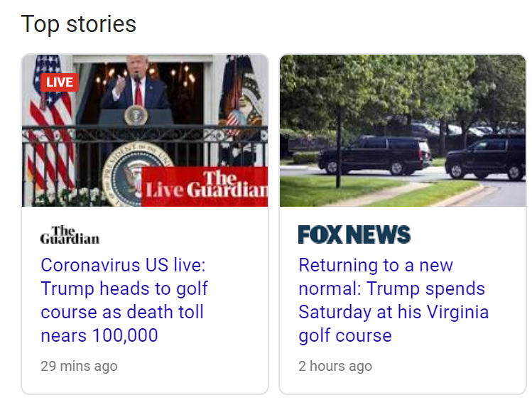Click the red LIVE badge
Viewport: 532px width, 400px height.
click(60, 82)
